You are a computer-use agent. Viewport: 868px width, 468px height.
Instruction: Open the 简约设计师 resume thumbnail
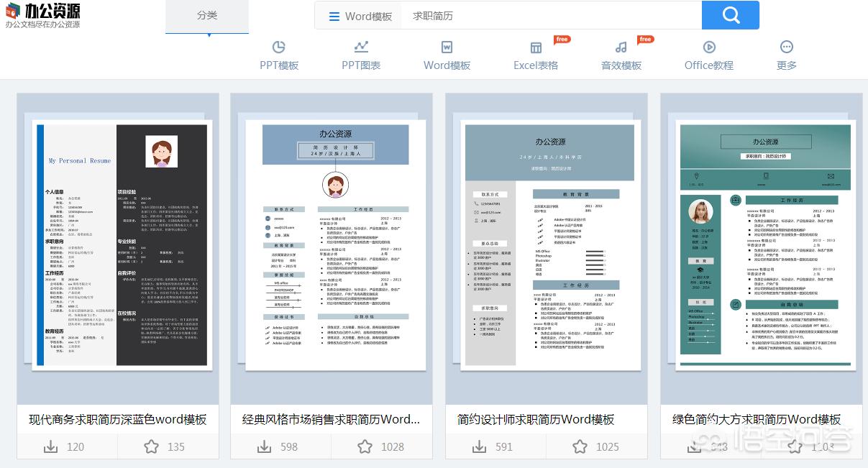pyautogui.click(x=547, y=248)
